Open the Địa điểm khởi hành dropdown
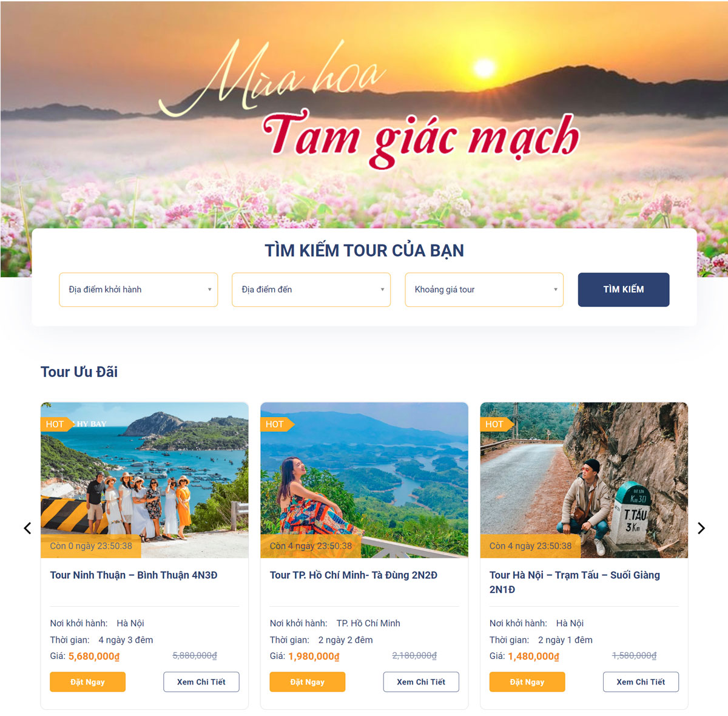728x716 pixels. (138, 289)
